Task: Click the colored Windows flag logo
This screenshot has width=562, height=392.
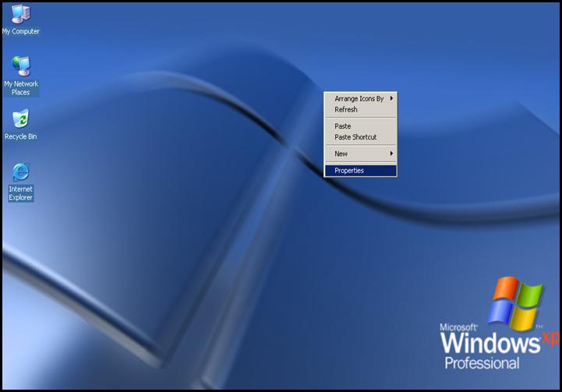Action: click(515, 300)
